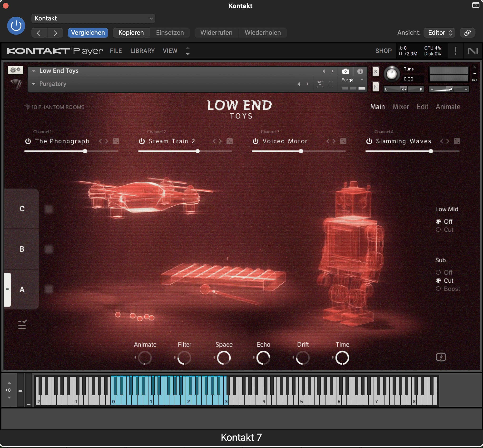The width and height of the screenshot is (483, 448).
Task: Select previous sound for Steam Train 2
Action: coord(214,141)
